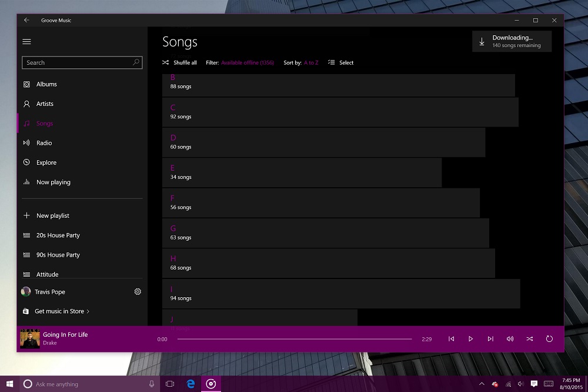Open Task View on the taskbar

[x=170, y=384]
